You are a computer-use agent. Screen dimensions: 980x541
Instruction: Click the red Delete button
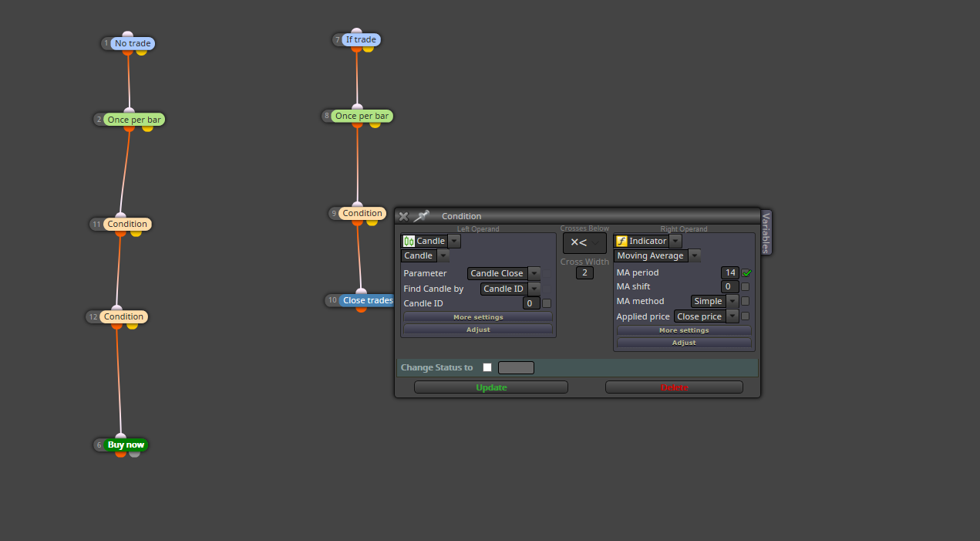click(674, 387)
